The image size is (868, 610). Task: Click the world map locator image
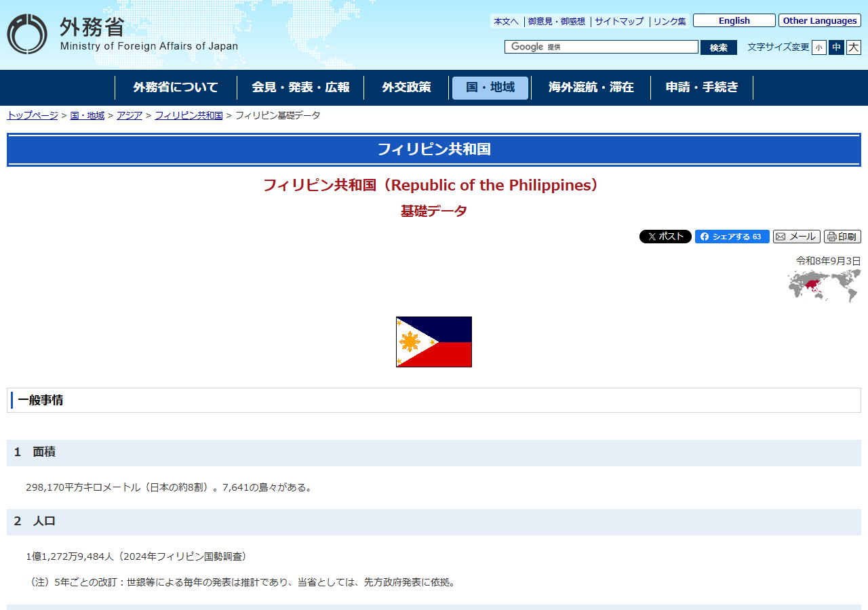(x=824, y=285)
